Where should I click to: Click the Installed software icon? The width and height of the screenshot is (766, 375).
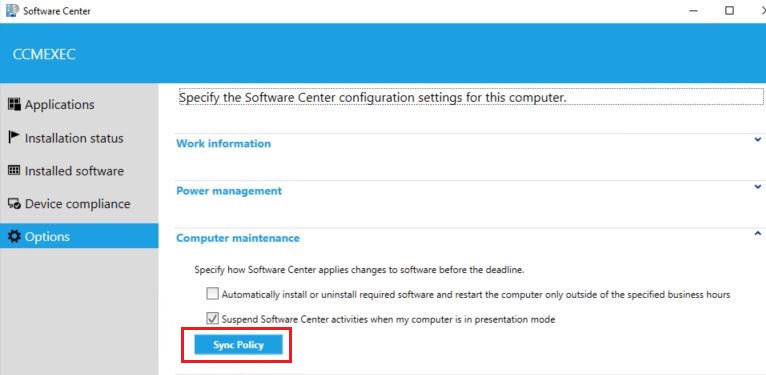[x=15, y=170]
